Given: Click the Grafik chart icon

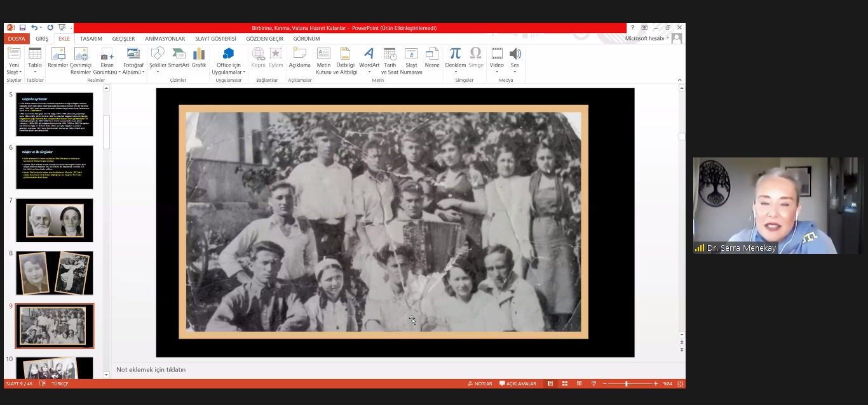Looking at the screenshot, I should pyautogui.click(x=199, y=58).
